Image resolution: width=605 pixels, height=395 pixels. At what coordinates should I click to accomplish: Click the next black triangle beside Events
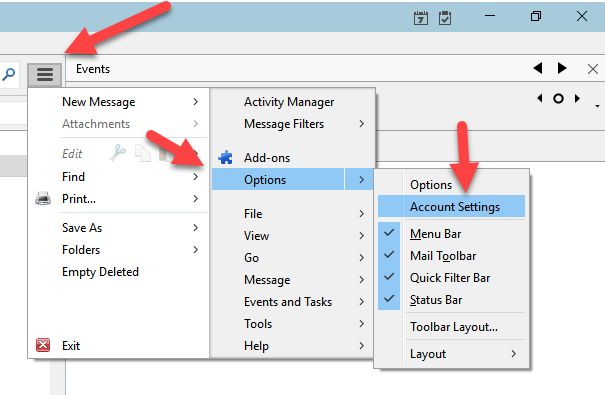(562, 68)
